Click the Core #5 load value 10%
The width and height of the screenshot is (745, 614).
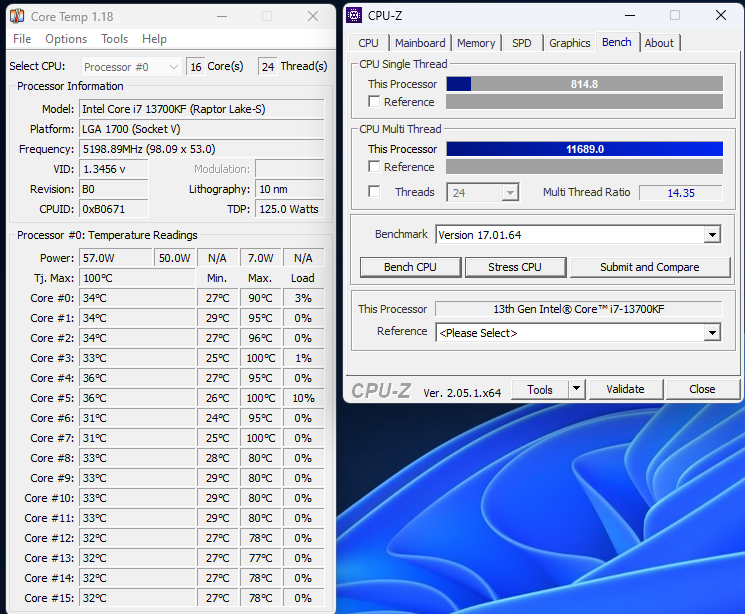(303, 398)
